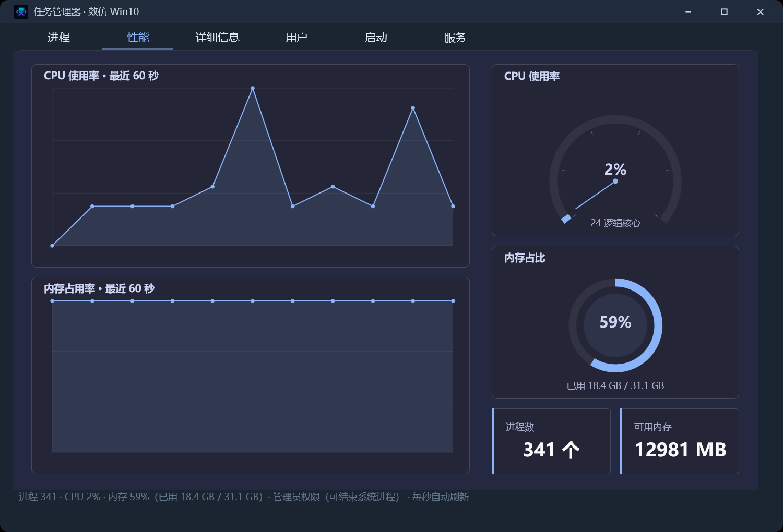Select the 可用内存 12981 MB card

(x=680, y=441)
